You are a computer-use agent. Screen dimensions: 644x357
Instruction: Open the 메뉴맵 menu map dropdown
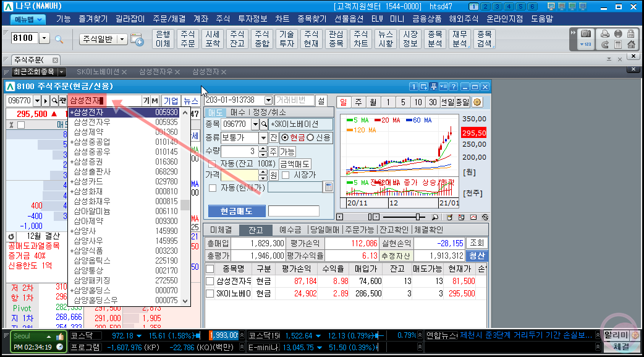(28, 19)
